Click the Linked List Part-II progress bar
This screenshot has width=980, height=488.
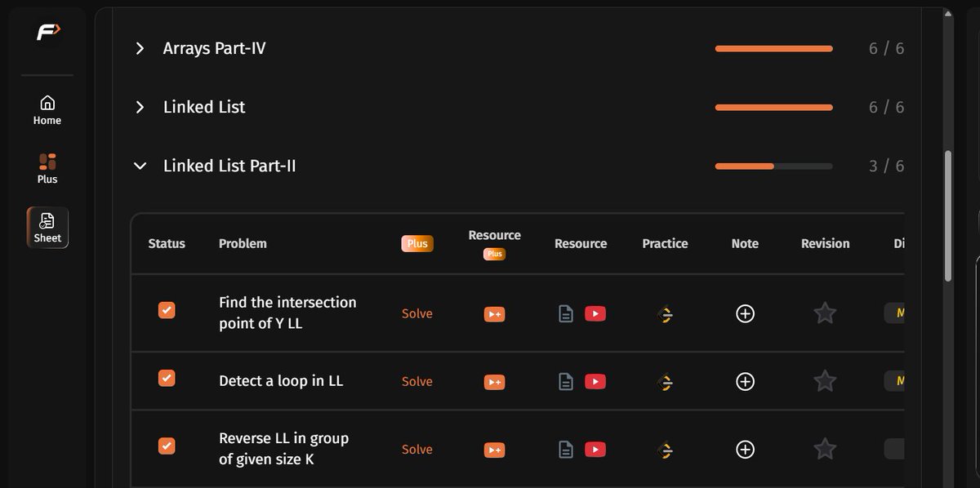[x=774, y=166]
